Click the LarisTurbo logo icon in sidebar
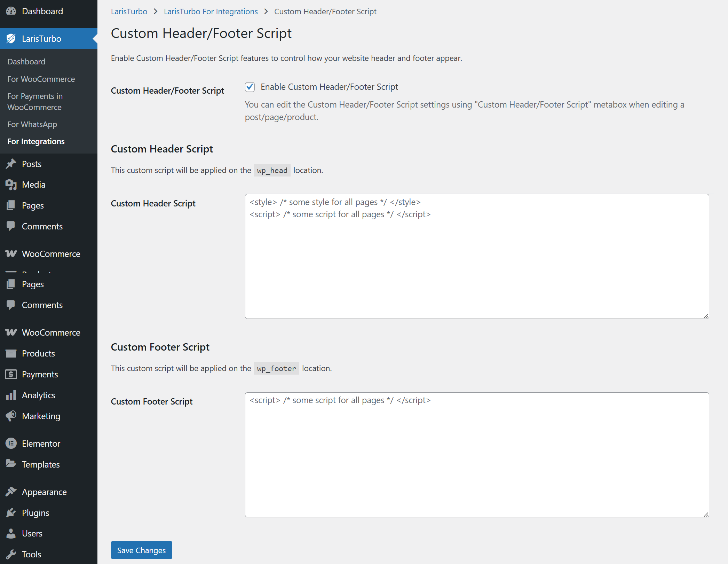 (x=11, y=39)
